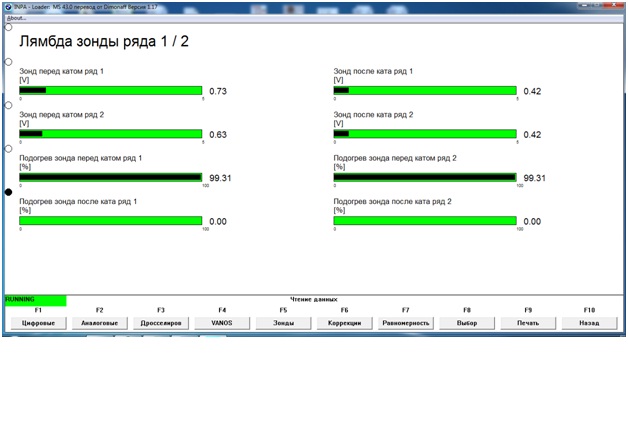Click 99.31 value for подогрев ряд 2
The height and width of the screenshot is (430, 628).
click(535, 178)
